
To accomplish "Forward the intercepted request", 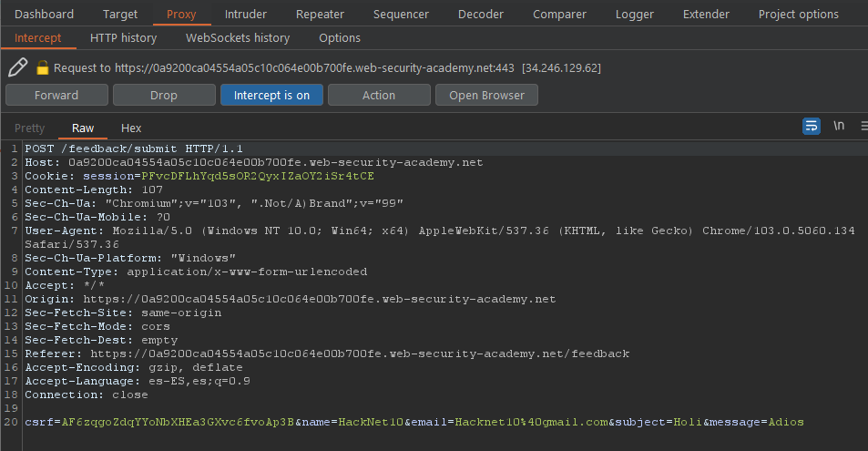I will click(x=56, y=95).
